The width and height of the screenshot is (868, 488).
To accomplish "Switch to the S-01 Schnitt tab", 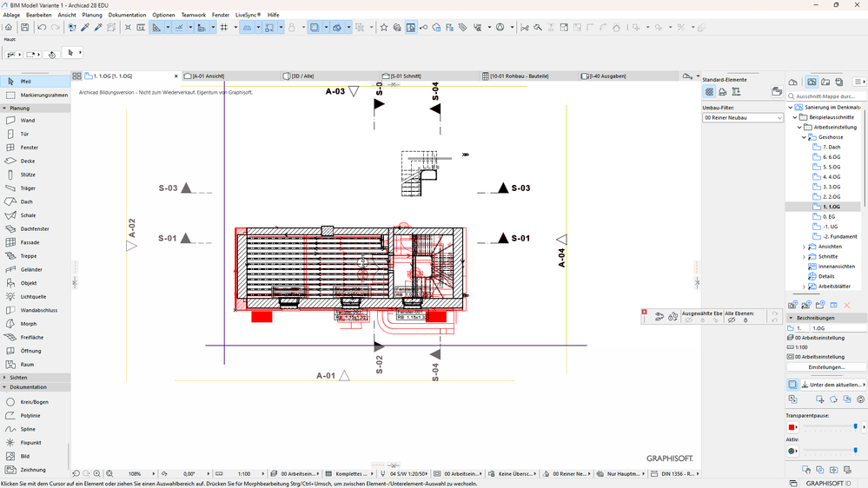I will pyautogui.click(x=406, y=76).
